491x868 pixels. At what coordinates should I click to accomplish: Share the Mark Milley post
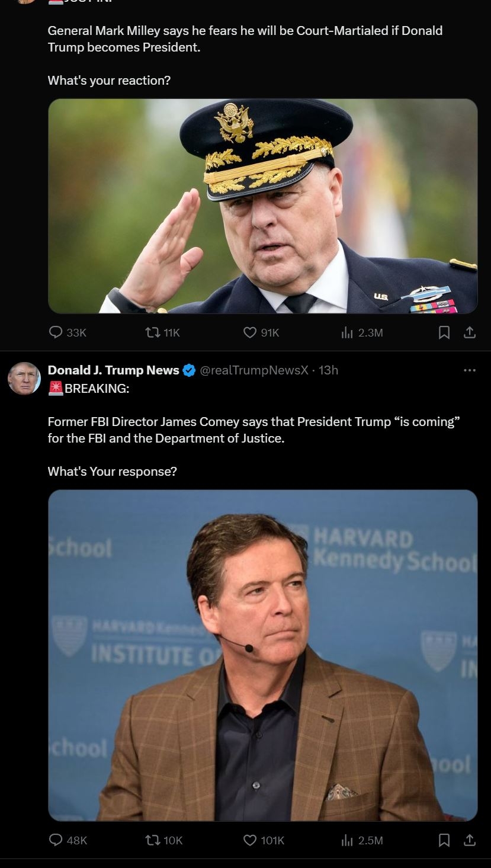pos(470,333)
